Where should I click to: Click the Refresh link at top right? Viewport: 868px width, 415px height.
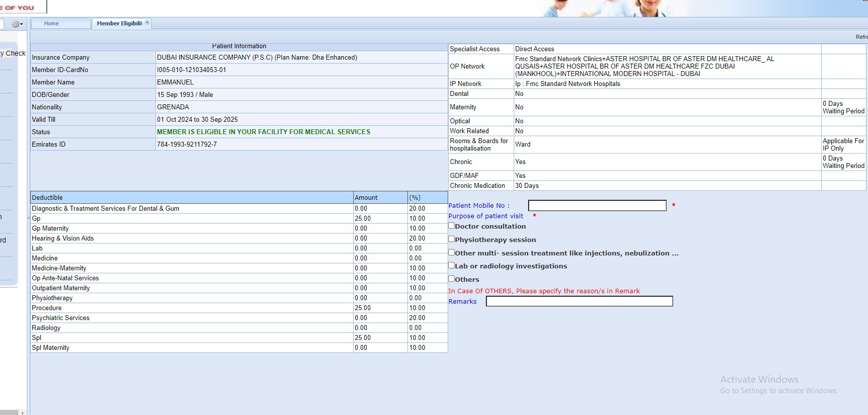tap(861, 37)
